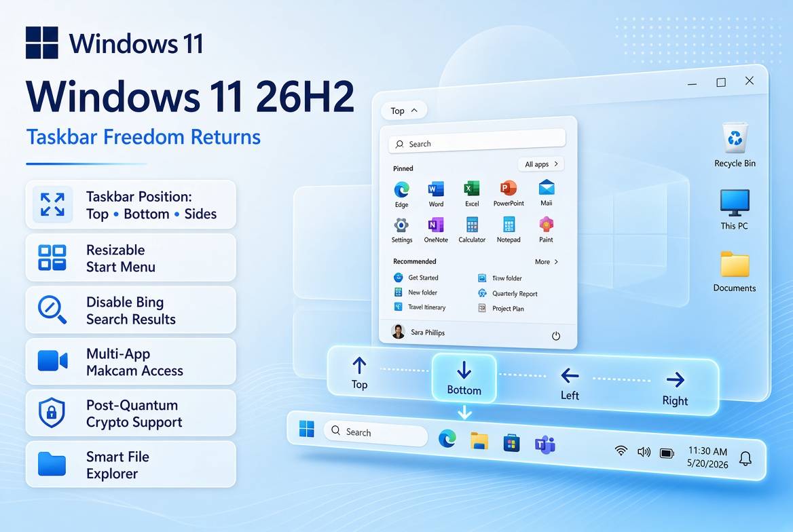Click the Sara Phillips user account

(418, 332)
